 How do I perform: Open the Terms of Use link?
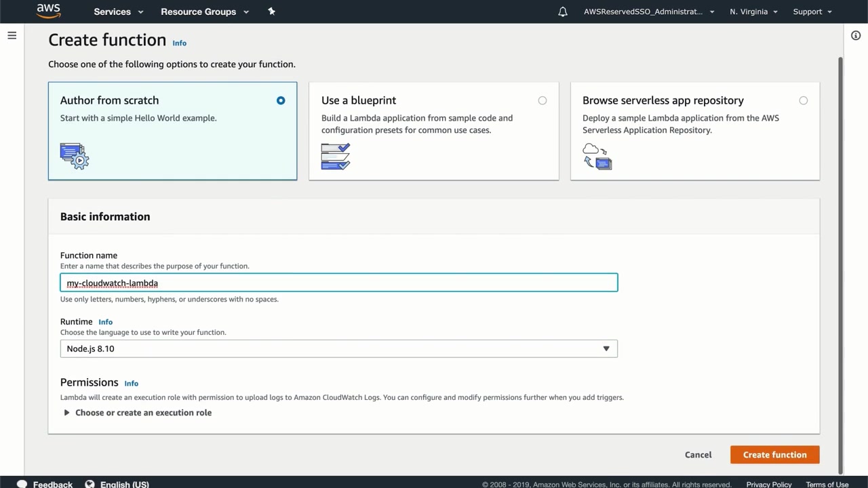tap(827, 485)
